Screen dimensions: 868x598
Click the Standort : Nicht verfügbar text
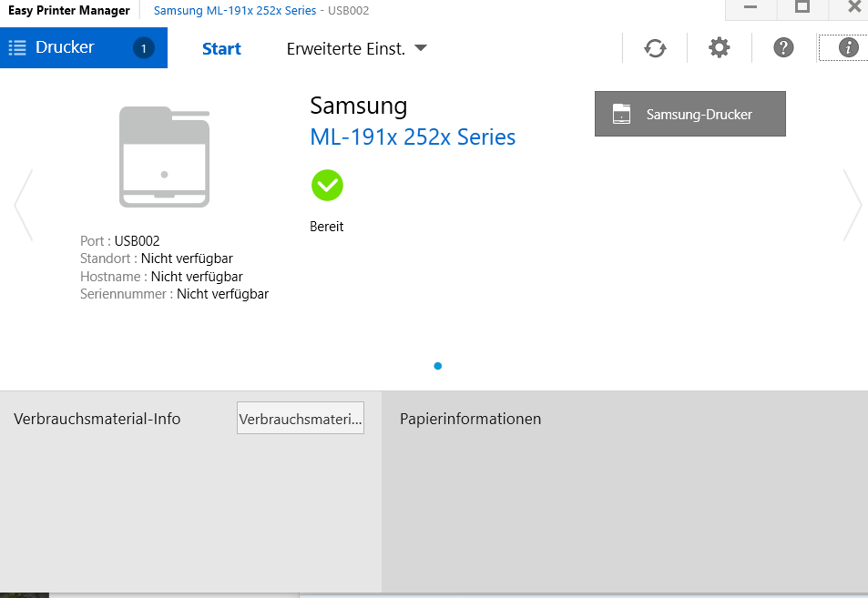click(156, 258)
